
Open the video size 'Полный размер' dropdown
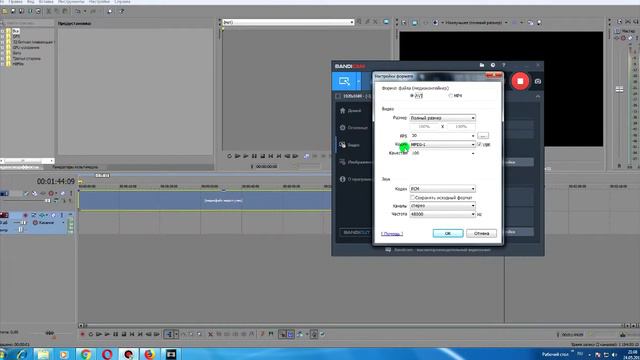(442, 118)
